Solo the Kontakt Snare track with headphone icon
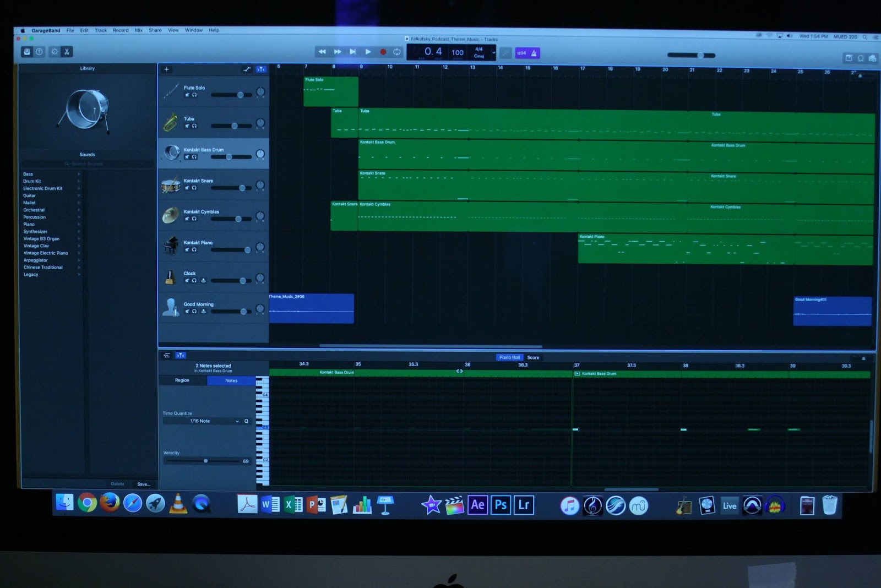The image size is (881, 588). point(194,188)
